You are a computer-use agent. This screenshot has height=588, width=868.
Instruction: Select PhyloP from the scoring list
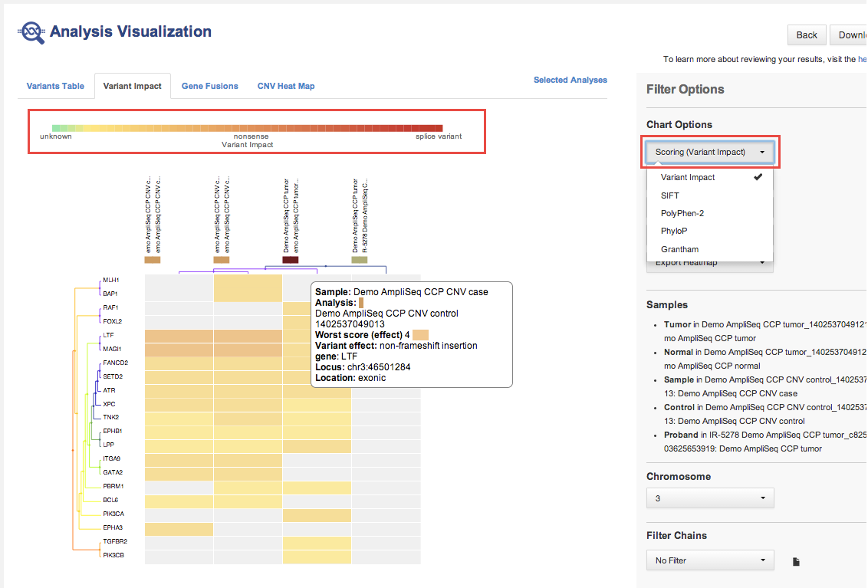click(x=673, y=231)
